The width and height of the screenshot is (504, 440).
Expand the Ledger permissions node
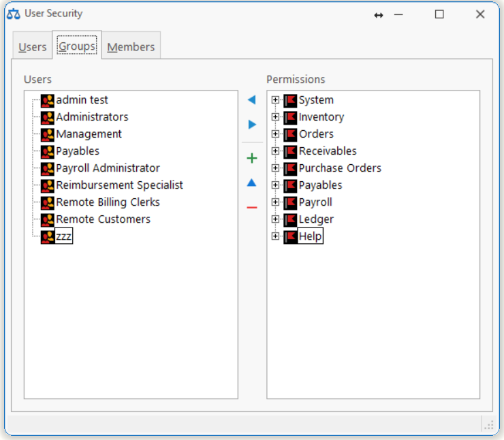pyautogui.click(x=275, y=219)
